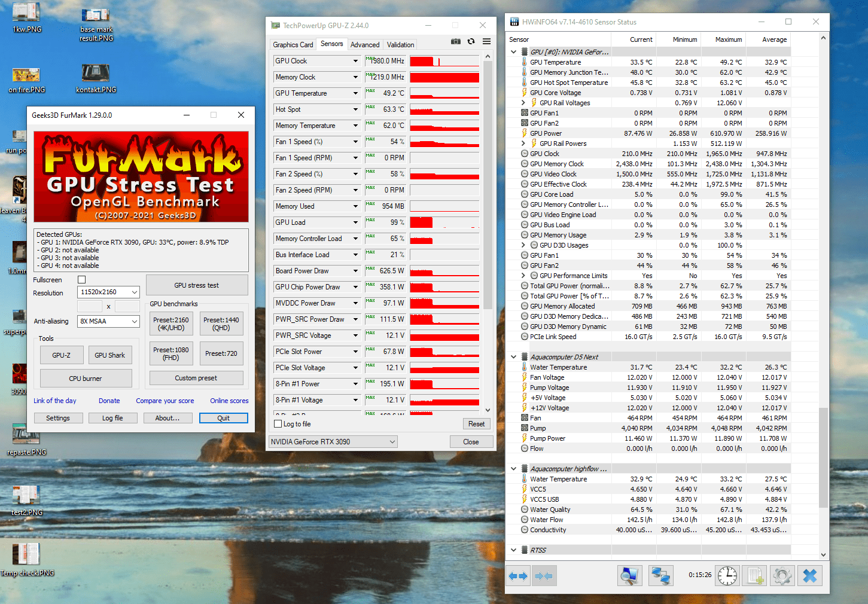Switch to Advanced tab in GPU-Z
This screenshot has height=604, width=868.
pyautogui.click(x=365, y=45)
